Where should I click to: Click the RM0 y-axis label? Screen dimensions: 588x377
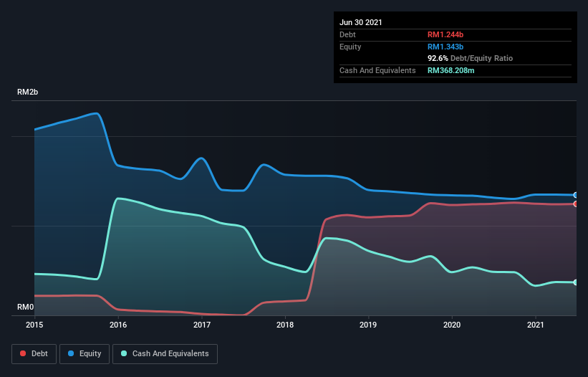(x=26, y=307)
